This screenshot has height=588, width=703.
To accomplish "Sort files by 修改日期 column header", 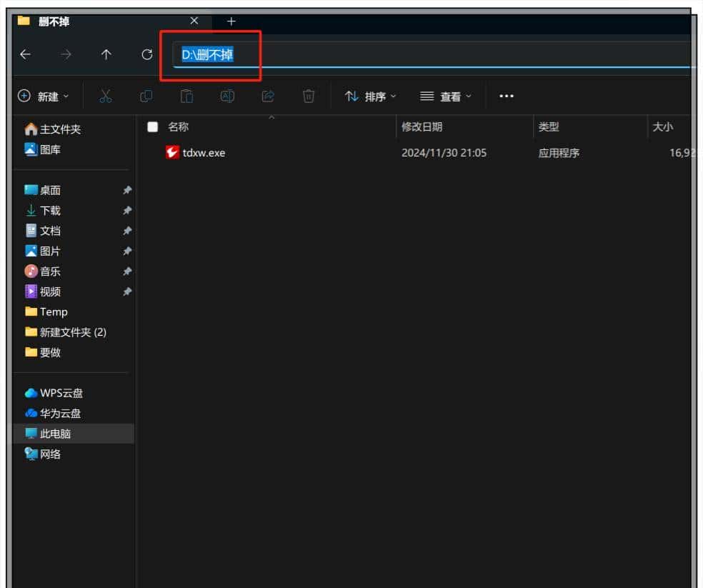I will click(x=422, y=126).
